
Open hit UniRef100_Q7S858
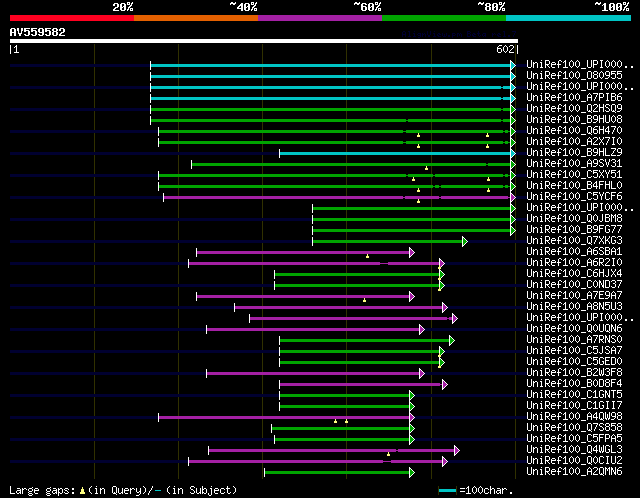point(574,428)
